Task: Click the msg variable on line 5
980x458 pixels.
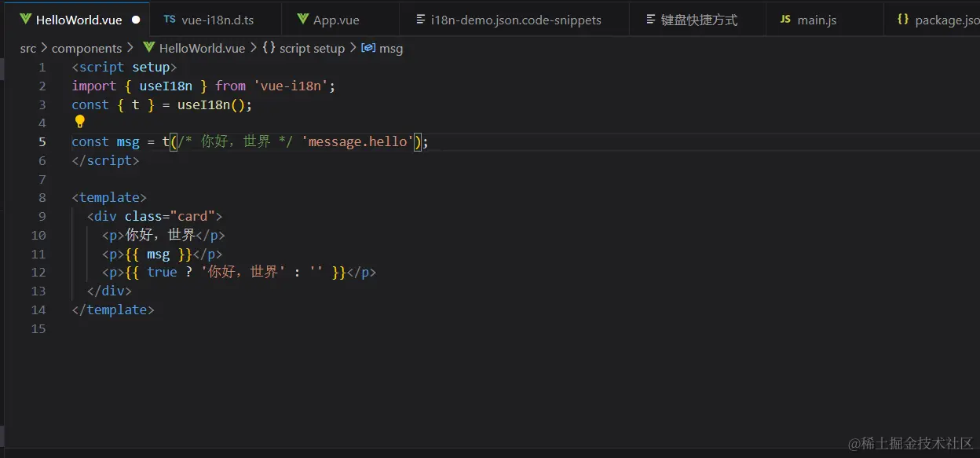Action: point(128,142)
